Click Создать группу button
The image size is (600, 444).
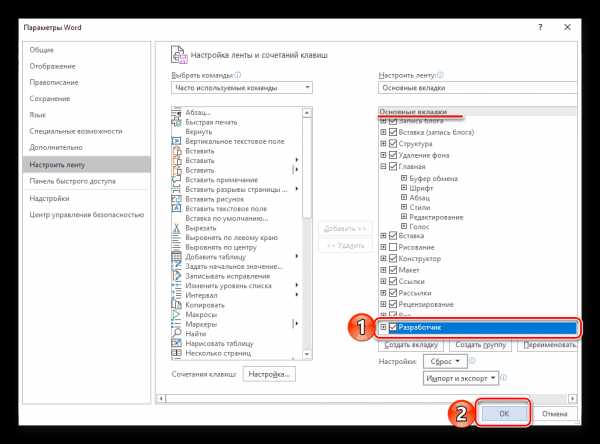click(481, 345)
